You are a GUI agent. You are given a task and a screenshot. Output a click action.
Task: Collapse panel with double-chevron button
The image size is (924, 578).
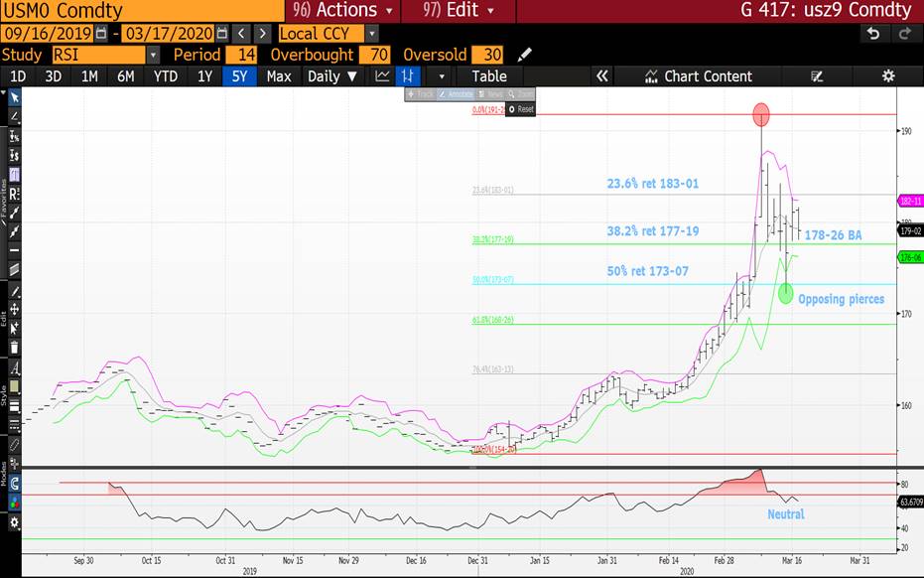[601, 76]
